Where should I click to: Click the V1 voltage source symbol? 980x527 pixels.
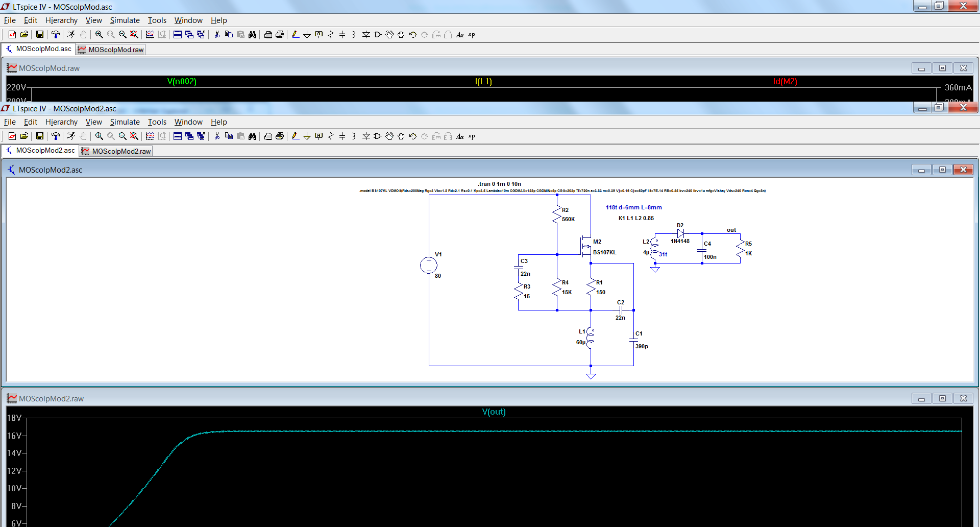429,265
